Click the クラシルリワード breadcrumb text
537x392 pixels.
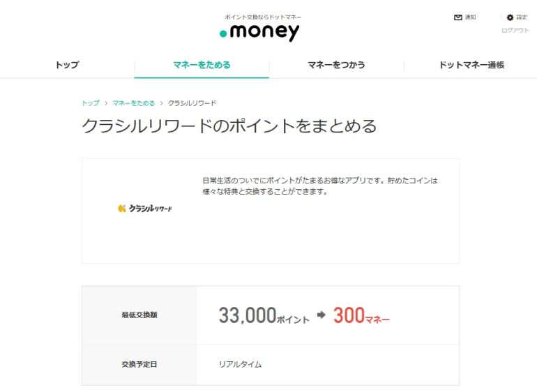(192, 103)
